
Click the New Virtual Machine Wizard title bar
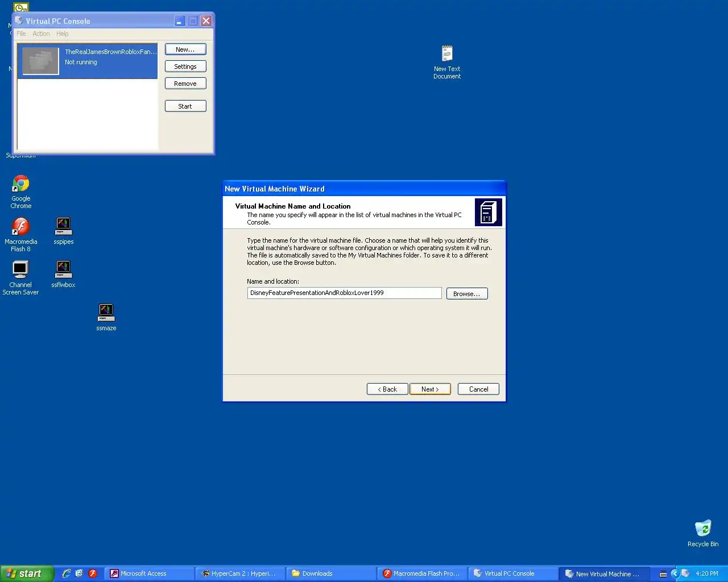[364, 189]
